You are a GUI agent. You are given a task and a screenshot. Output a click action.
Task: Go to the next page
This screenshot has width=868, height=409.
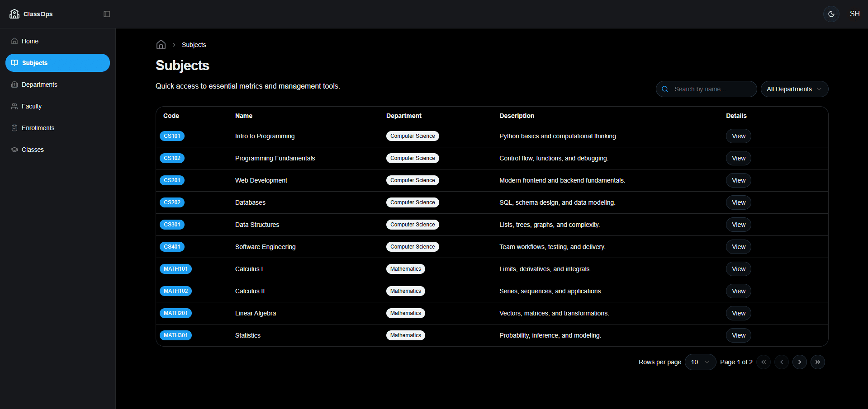click(x=800, y=362)
